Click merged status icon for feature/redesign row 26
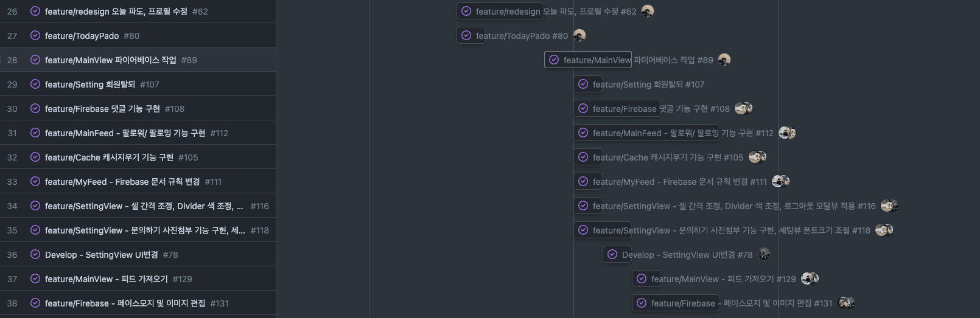 pos(35,12)
